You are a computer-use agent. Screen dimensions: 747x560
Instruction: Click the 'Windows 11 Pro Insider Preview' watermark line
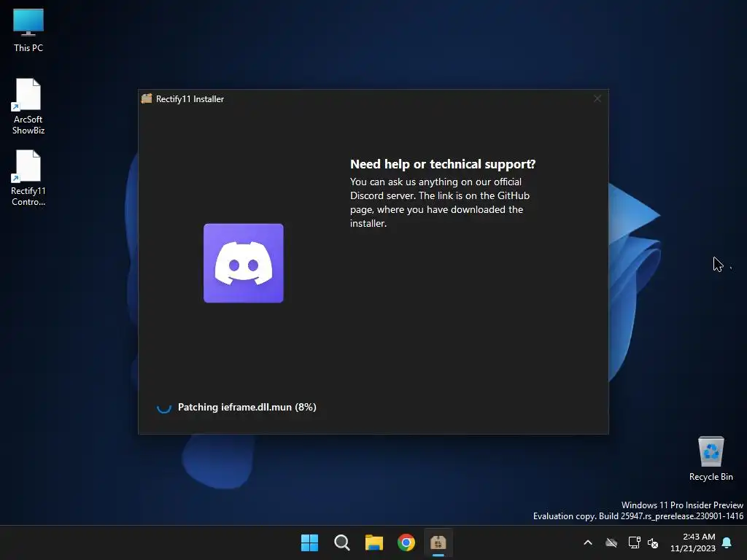click(682, 505)
